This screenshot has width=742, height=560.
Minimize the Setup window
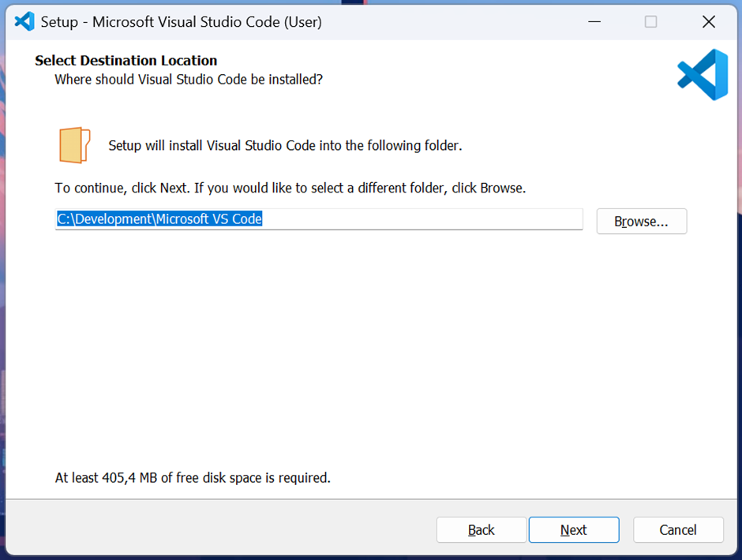[594, 21]
